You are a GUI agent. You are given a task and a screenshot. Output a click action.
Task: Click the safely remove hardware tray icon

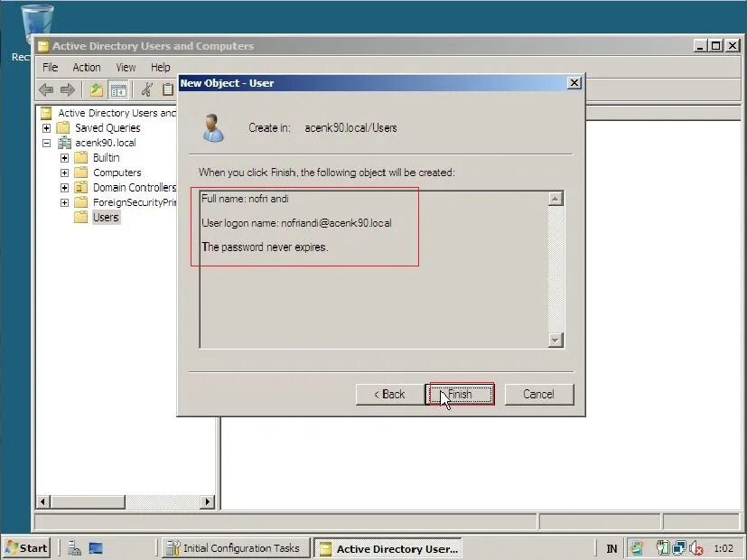pos(663,548)
